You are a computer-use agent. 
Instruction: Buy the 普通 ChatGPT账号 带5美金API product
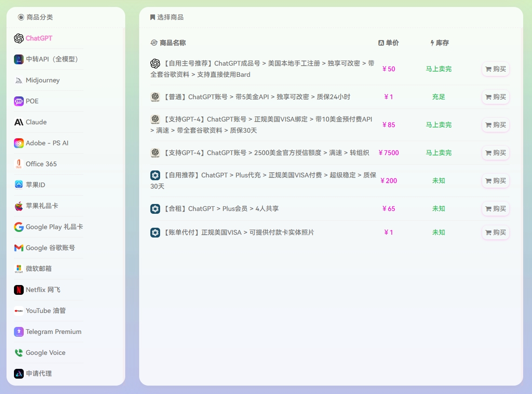point(495,97)
